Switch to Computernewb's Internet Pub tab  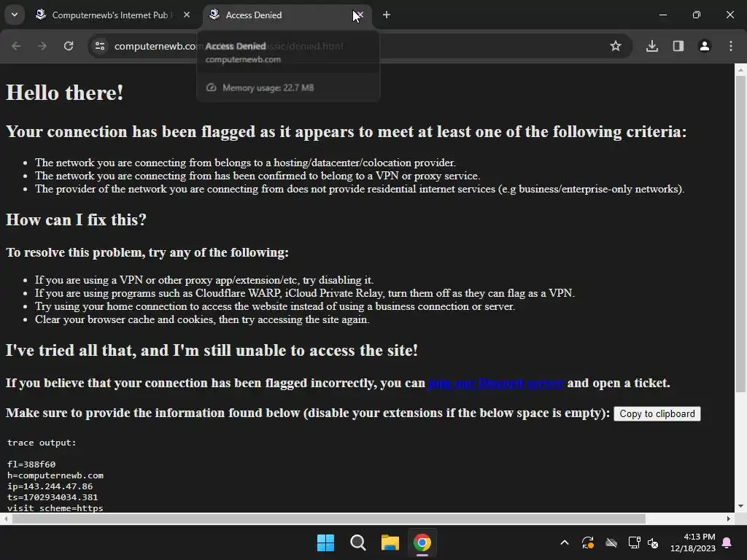point(110,15)
